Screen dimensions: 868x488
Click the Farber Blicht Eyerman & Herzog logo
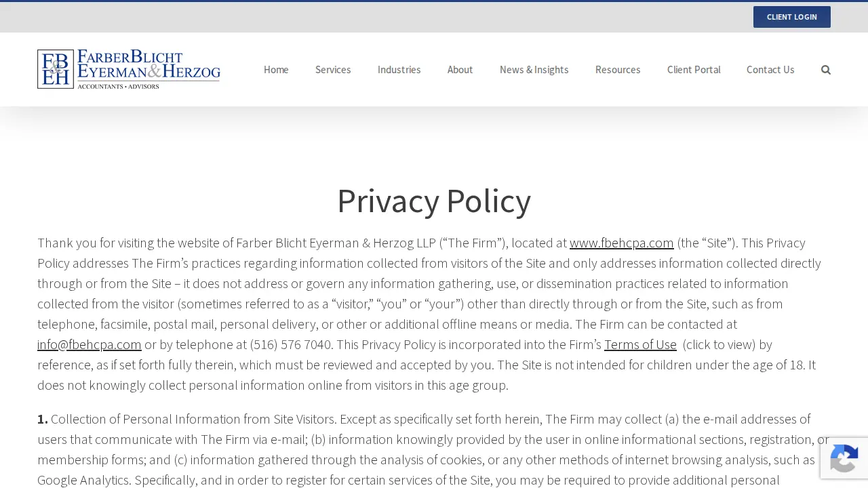point(129,69)
